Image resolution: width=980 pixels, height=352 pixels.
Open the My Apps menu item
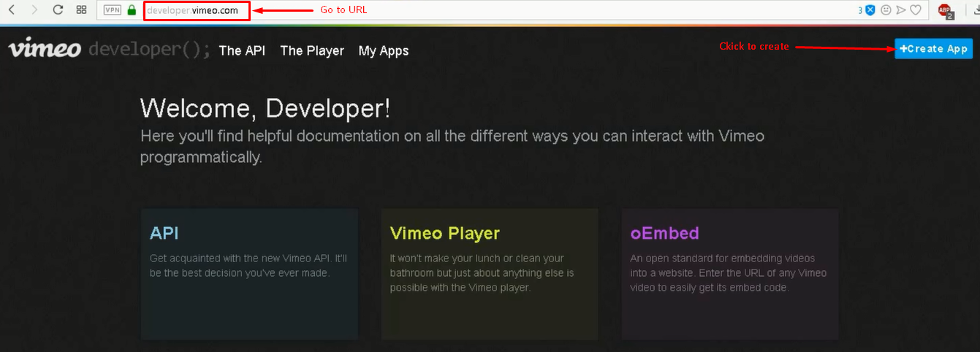pos(384,51)
